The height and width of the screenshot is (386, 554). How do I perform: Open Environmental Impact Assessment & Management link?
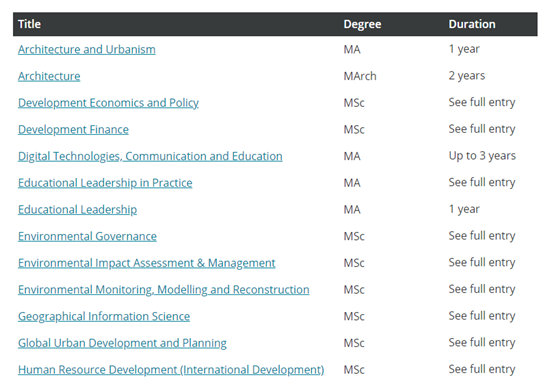tap(147, 263)
